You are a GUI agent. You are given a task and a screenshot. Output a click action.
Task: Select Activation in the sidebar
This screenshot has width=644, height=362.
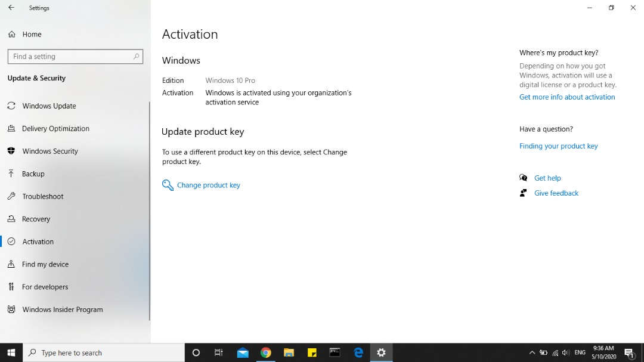click(37, 242)
